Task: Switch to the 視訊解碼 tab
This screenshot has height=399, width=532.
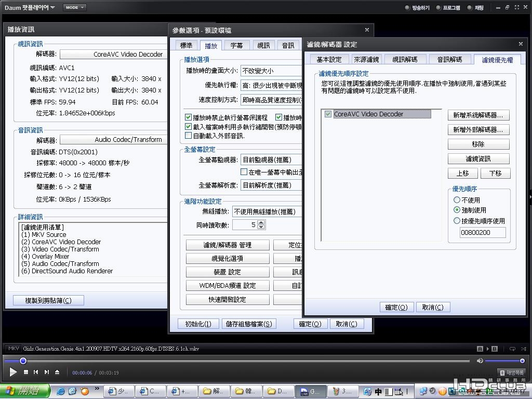Action: click(405, 59)
